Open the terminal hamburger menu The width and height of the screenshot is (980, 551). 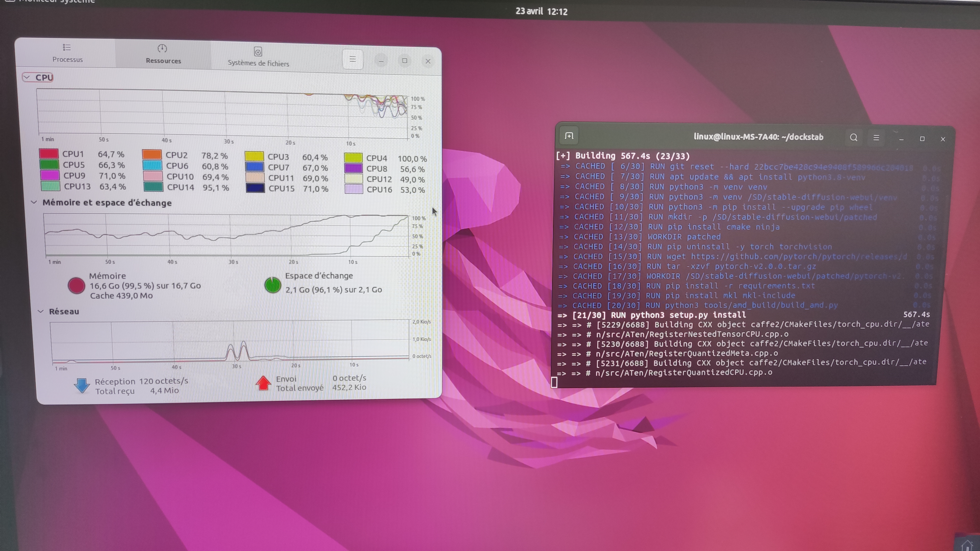[876, 138]
